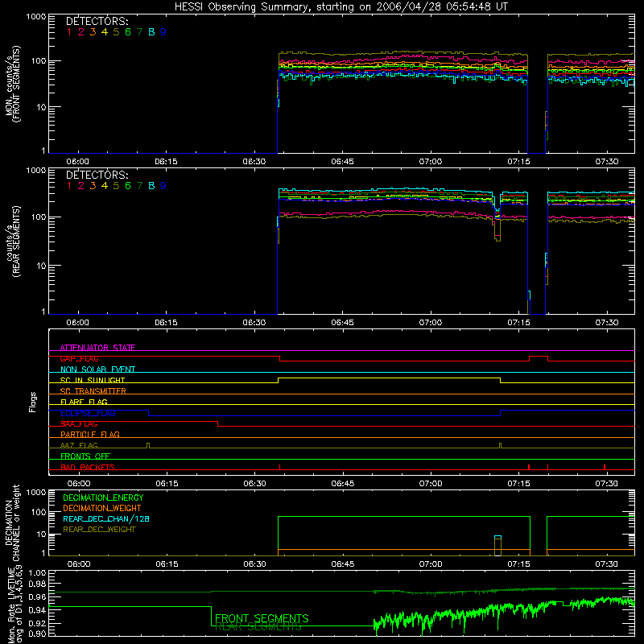Click detector number 1 in the front segments legend
Viewport: 644px width, 644px height.
coord(69,32)
